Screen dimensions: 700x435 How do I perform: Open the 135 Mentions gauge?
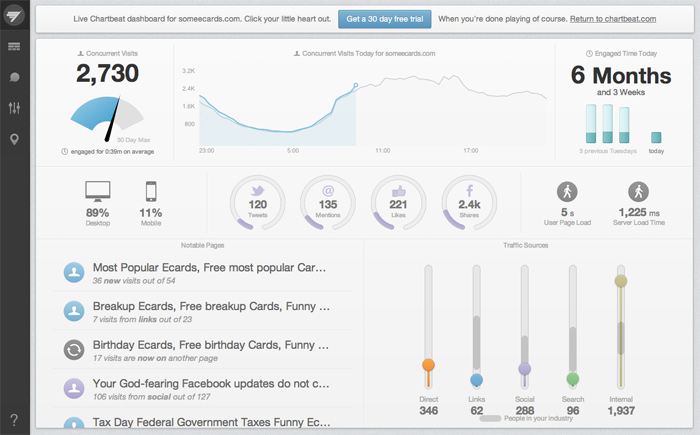328,202
